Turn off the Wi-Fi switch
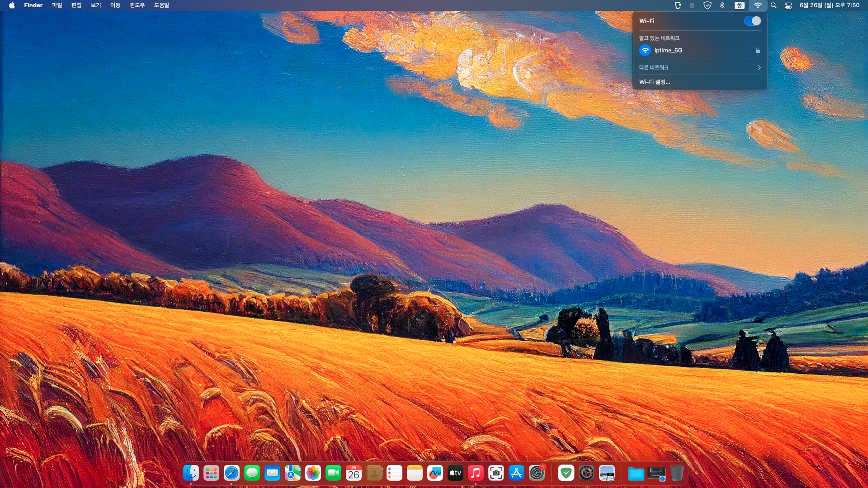The height and width of the screenshot is (488, 868). 752,21
